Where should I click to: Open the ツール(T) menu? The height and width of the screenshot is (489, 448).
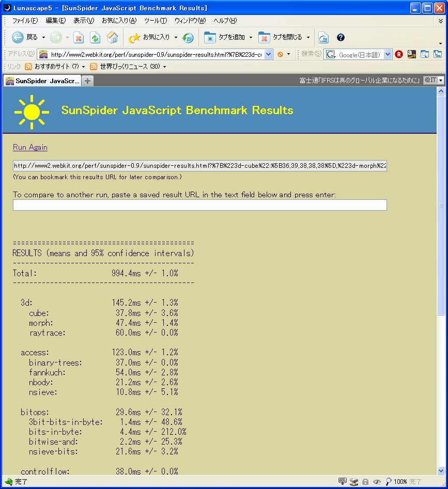click(156, 21)
